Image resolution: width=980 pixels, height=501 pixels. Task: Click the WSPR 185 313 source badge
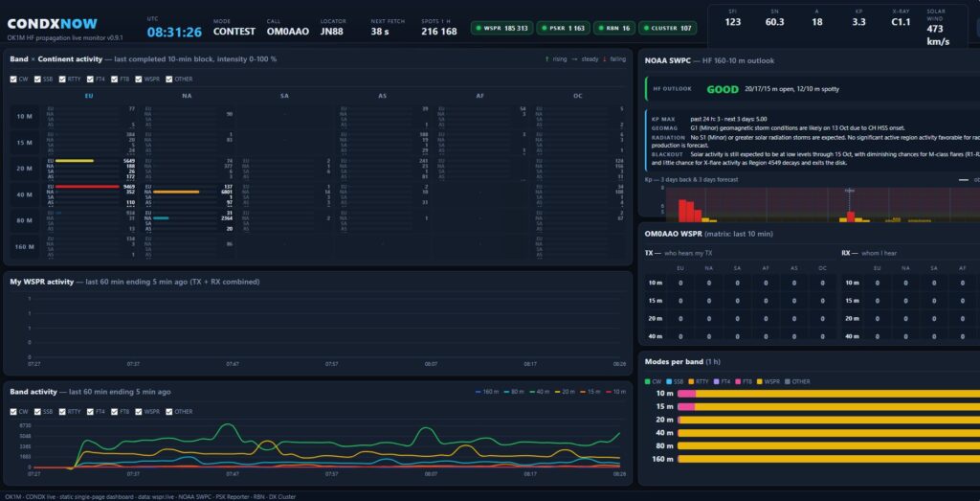(x=501, y=28)
